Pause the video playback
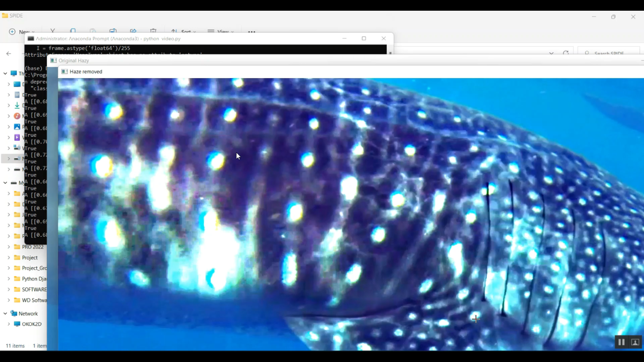The width and height of the screenshot is (644, 362). tap(621, 342)
